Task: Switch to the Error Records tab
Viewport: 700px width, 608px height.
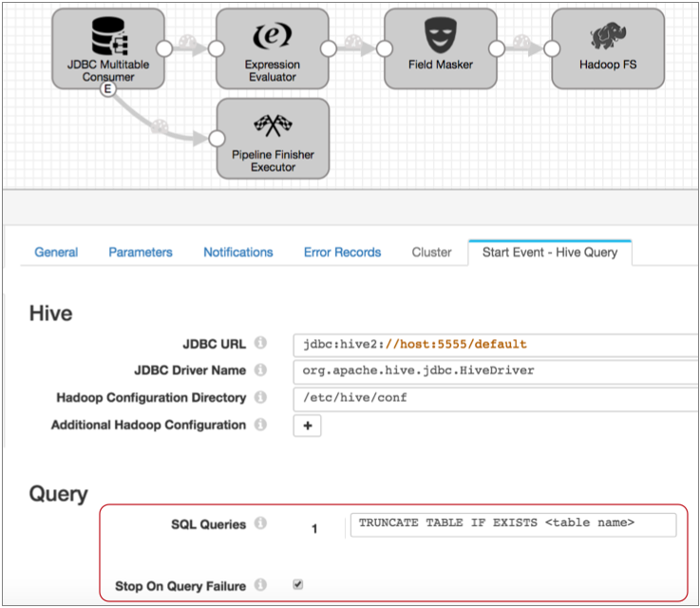Action: (342, 252)
